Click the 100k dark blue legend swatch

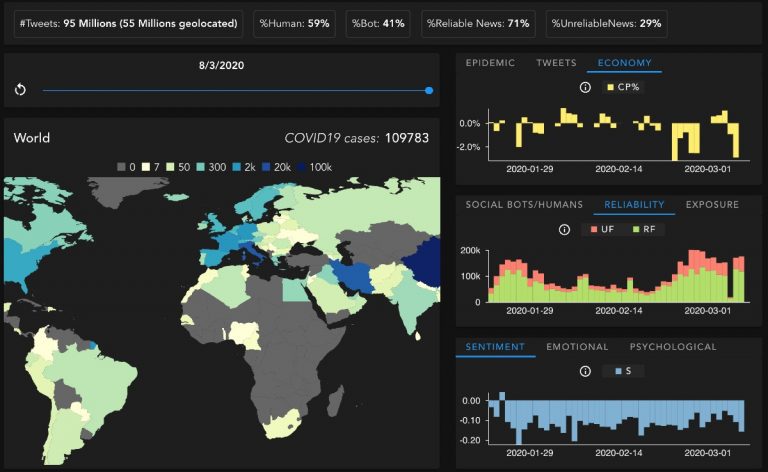(x=302, y=166)
